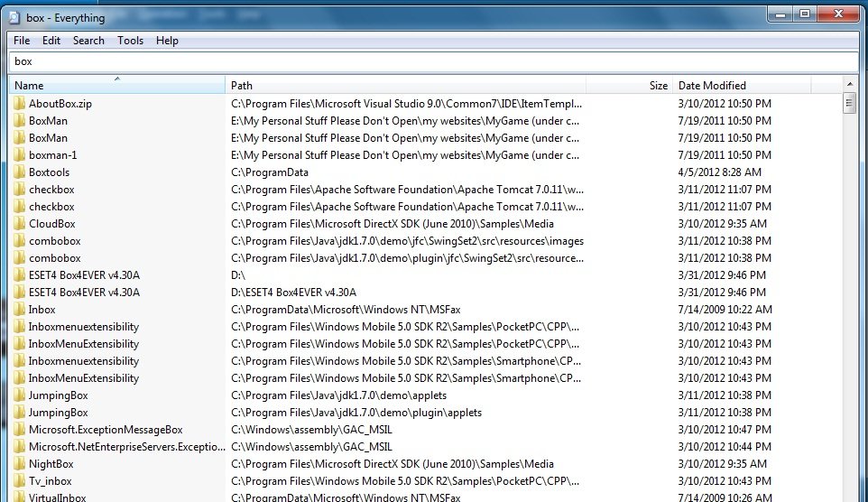Open the Help menu
The image size is (868, 502).
[167, 41]
